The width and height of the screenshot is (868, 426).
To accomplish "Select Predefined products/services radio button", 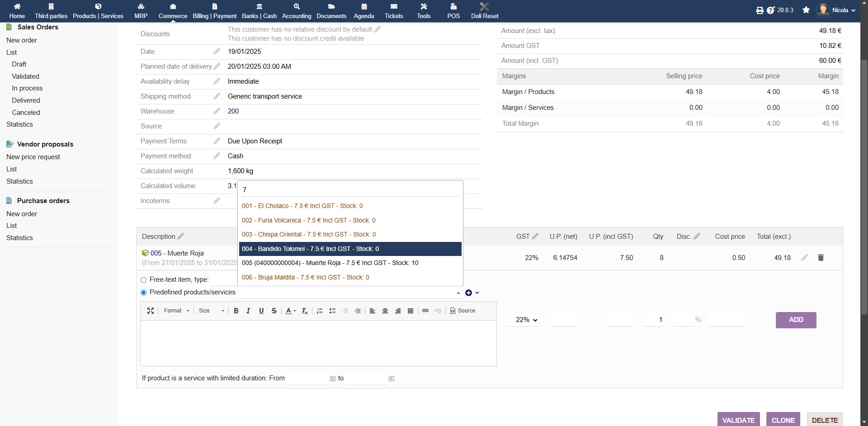I will tap(144, 293).
